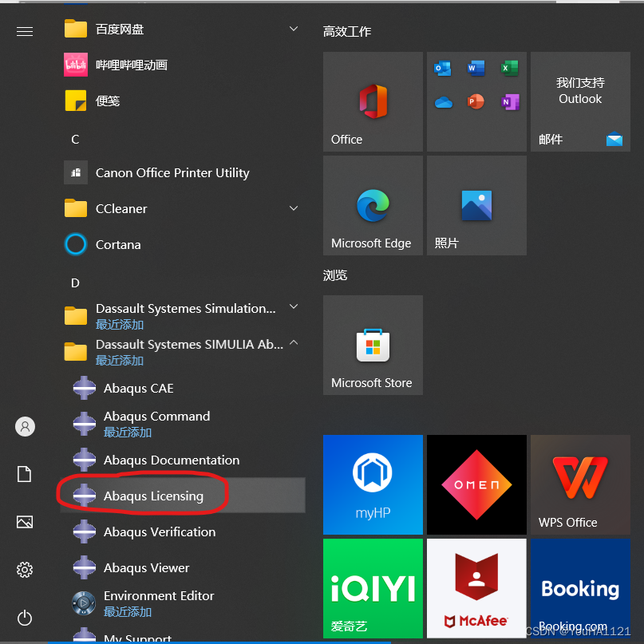Launch Word from the Office group tile
Viewport: 644px width, 644px height.
tap(476, 68)
